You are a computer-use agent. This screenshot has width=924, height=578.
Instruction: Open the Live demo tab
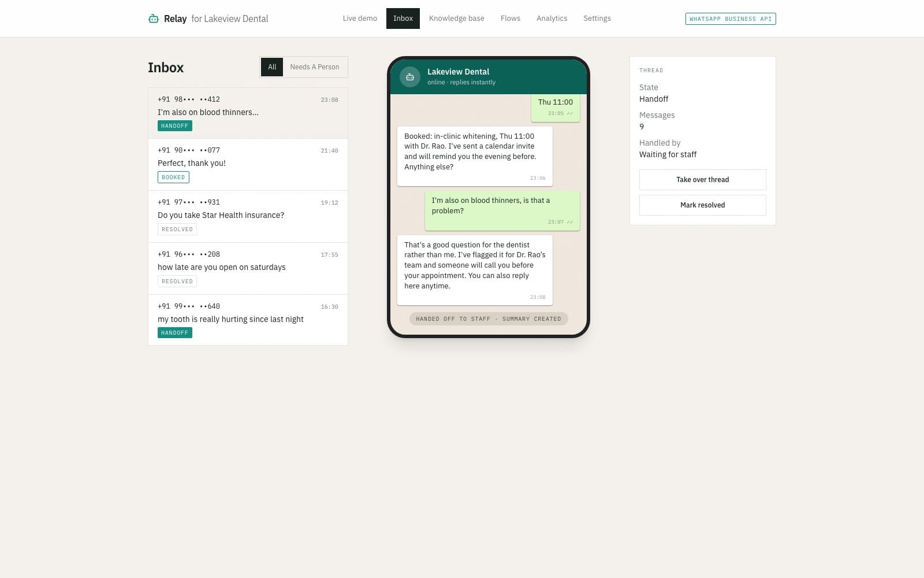360,18
